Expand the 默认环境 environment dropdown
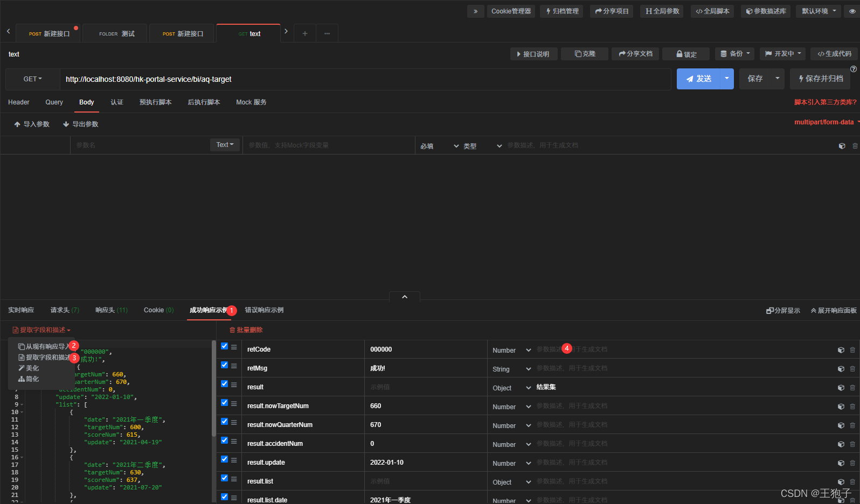 click(819, 11)
